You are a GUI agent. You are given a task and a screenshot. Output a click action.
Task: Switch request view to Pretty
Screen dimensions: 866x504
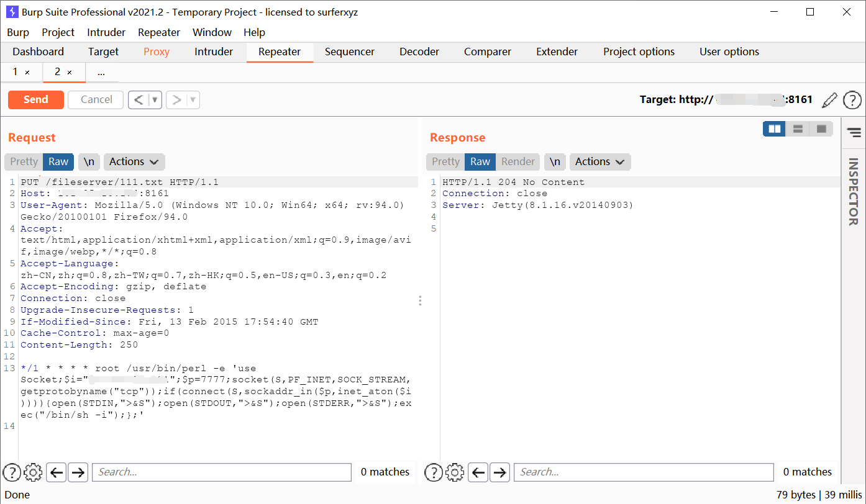[x=24, y=162]
